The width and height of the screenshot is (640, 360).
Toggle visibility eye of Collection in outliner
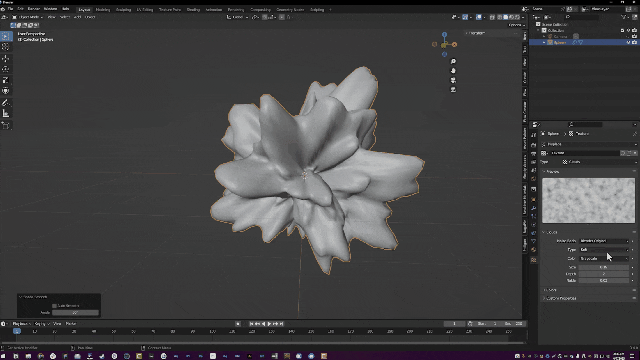coord(628,30)
